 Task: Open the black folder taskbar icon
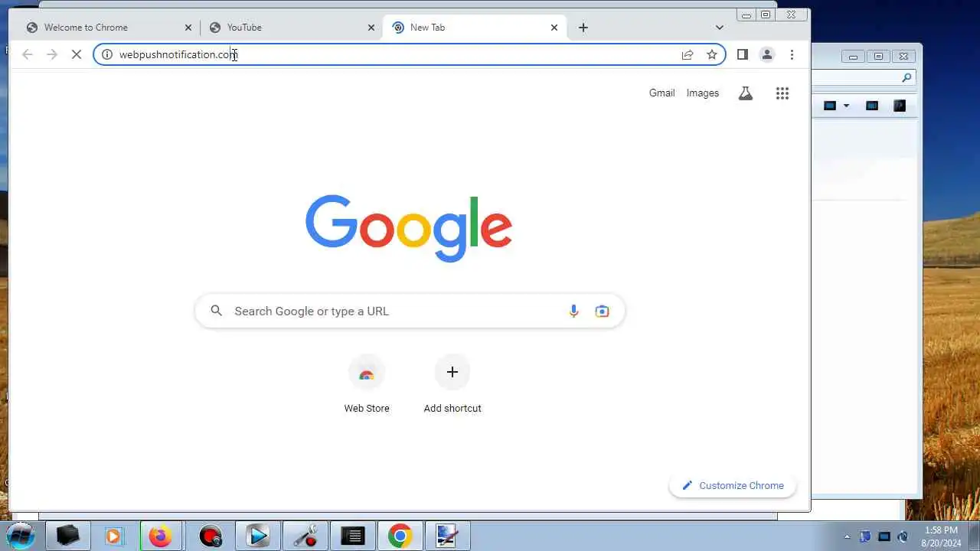coord(68,536)
